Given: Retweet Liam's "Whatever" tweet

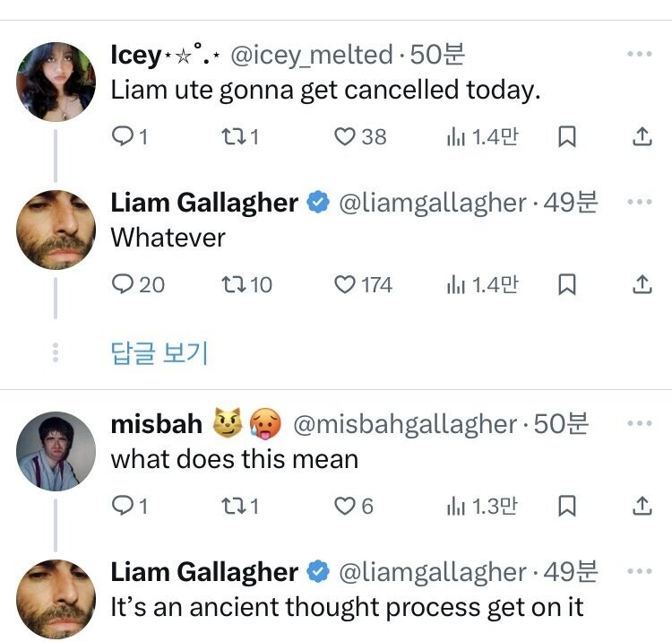Looking at the screenshot, I should tap(231, 285).
